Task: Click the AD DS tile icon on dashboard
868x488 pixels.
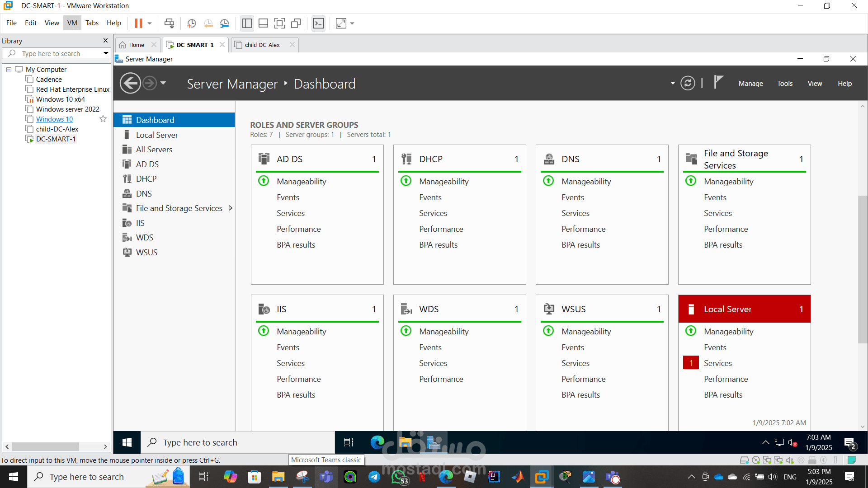Action: (x=264, y=159)
